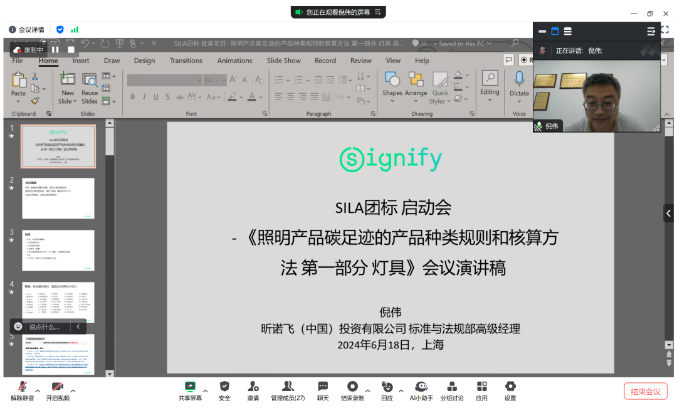
Task: Expand camera options arrow beside 开启视频
Action: (x=73, y=391)
